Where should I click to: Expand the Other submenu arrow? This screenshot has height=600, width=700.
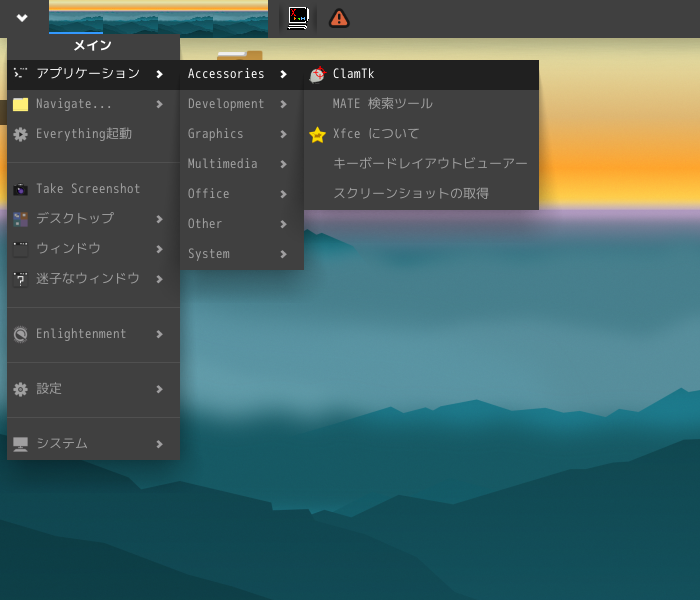[x=283, y=224]
